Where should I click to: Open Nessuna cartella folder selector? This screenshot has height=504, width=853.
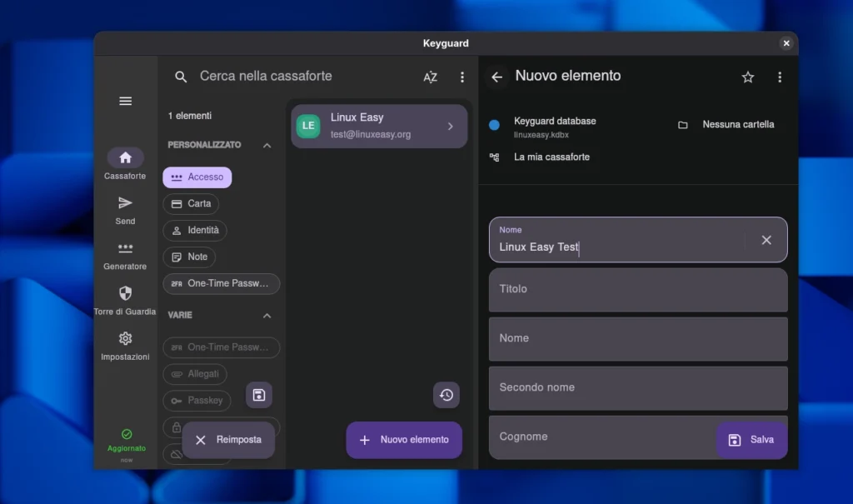tap(727, 125)
